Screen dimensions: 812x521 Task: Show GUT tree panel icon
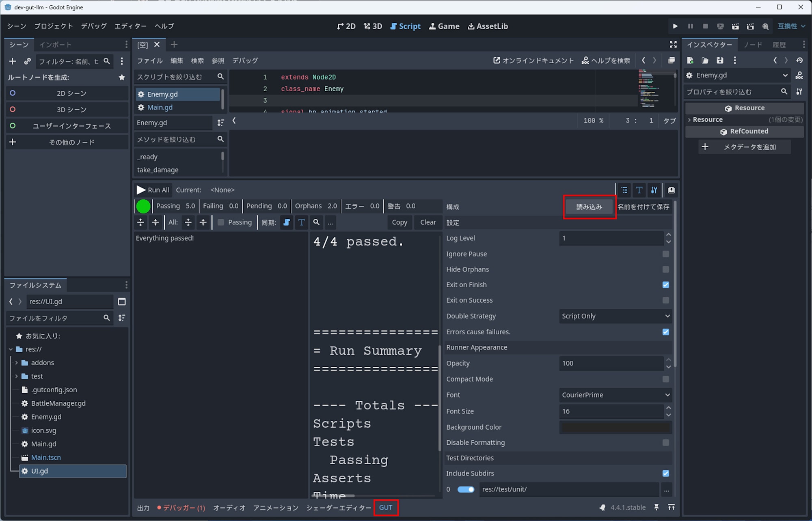click(x=624, y=190)
